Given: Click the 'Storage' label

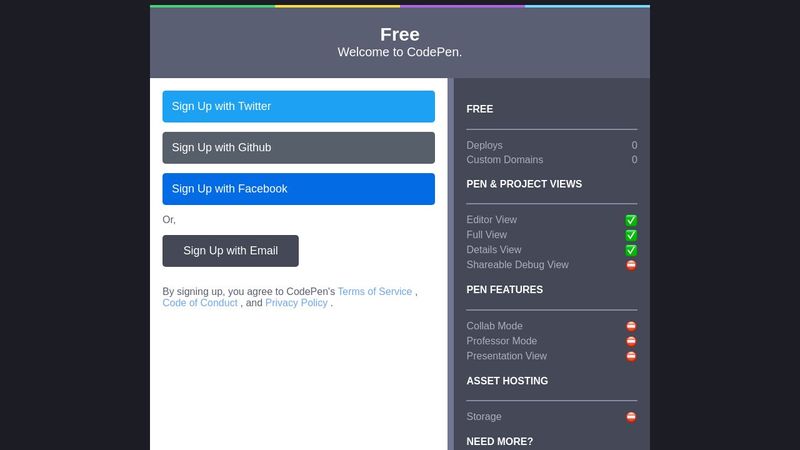Looking at the screenshot, I should 484,416.
